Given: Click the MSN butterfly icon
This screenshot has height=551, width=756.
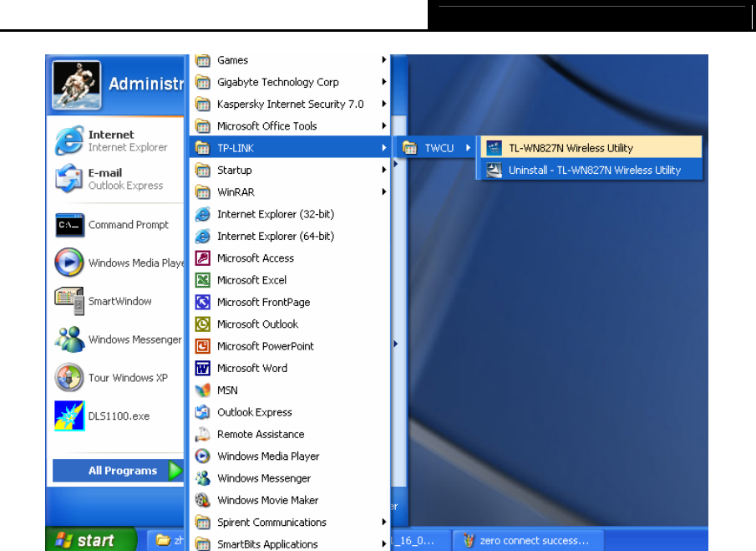Looking at the screenshot, I should [202, 390].
